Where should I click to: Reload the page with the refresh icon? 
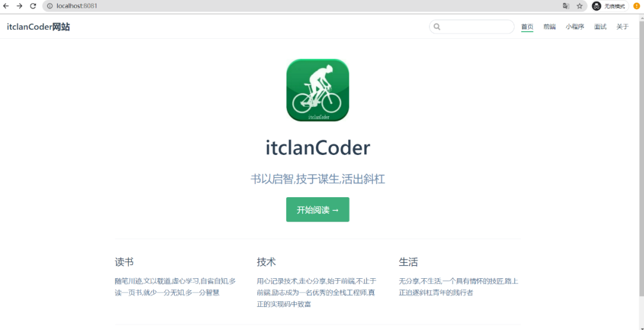(x=33, y=6)
